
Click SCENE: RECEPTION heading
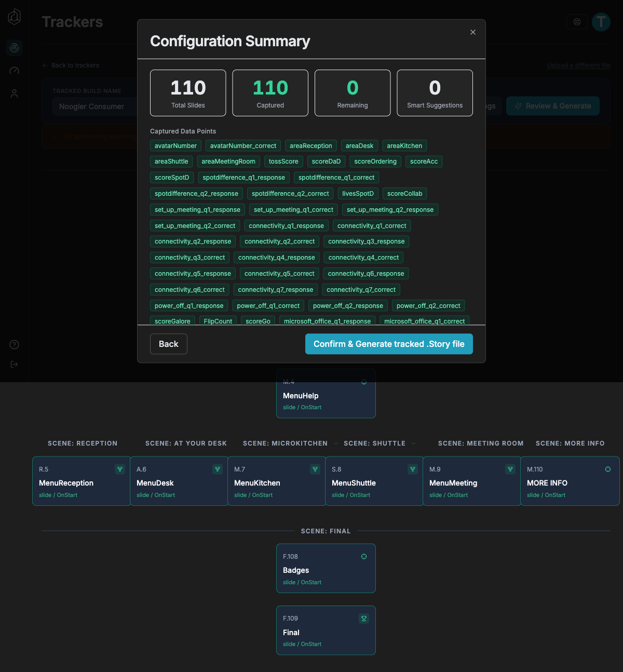tap(83, 443)
